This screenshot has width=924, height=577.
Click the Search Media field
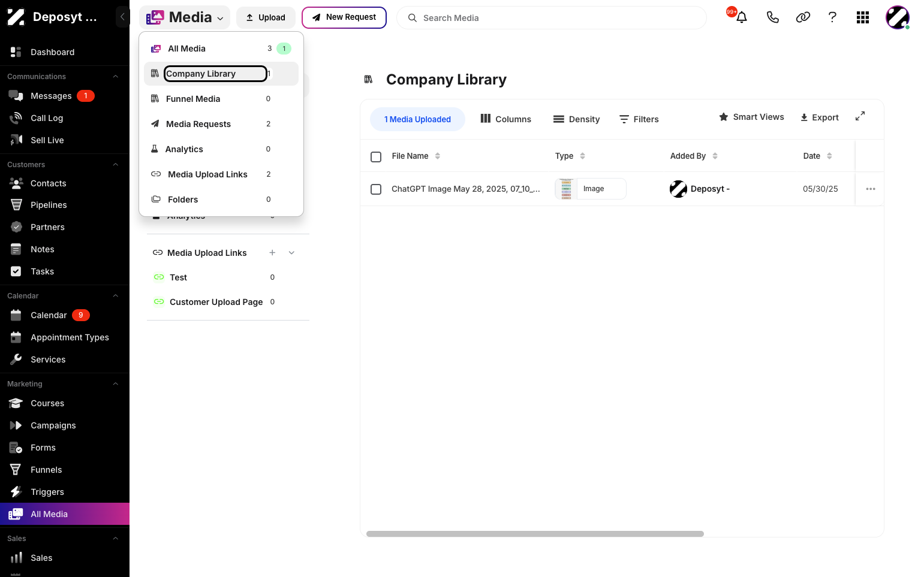point(552,18)
